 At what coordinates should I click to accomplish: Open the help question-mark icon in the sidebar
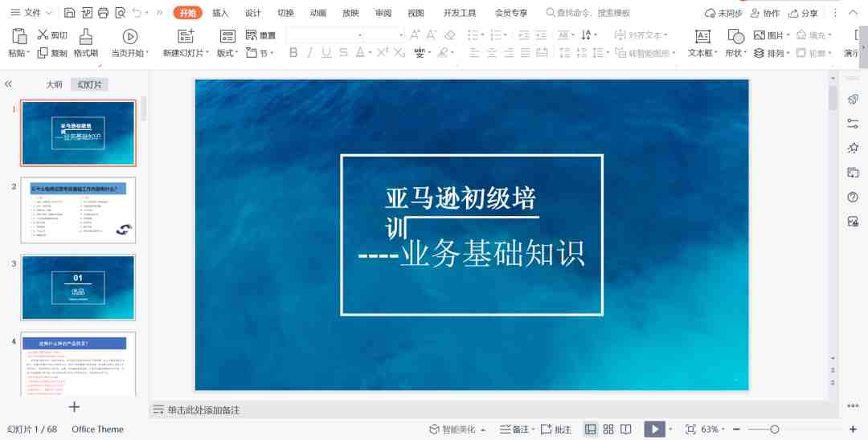point(853,197)
